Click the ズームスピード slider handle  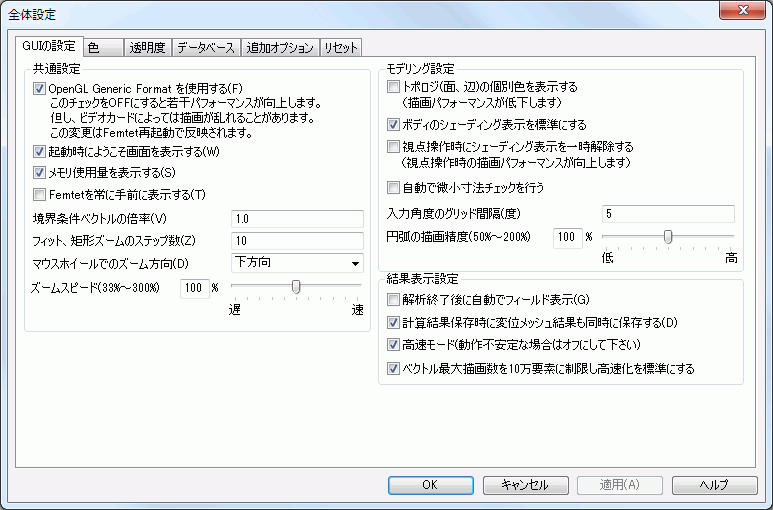[x=296, y=287]
